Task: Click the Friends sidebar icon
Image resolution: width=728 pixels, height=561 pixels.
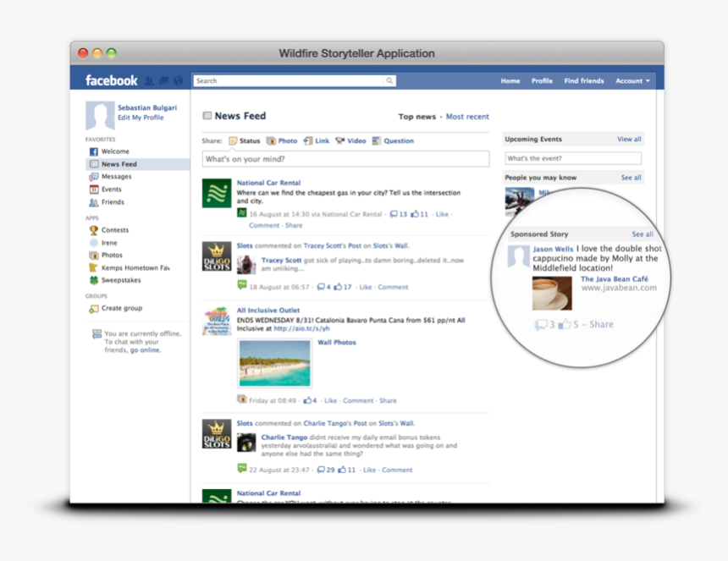Action: [x=94, y=202]
